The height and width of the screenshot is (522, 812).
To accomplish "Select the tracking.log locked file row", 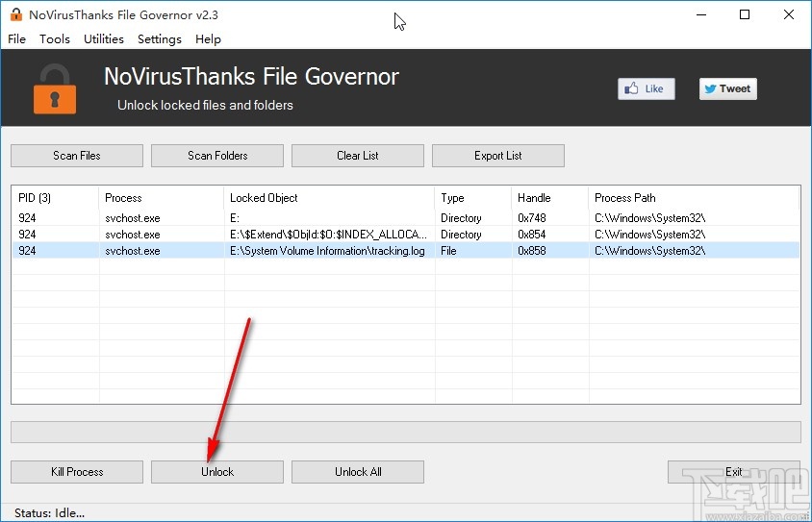I will (405, 251).
